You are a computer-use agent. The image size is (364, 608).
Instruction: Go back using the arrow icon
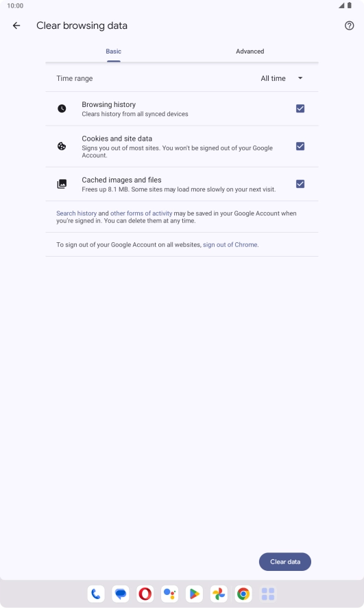pyautogui.click(x=16, y=25)
